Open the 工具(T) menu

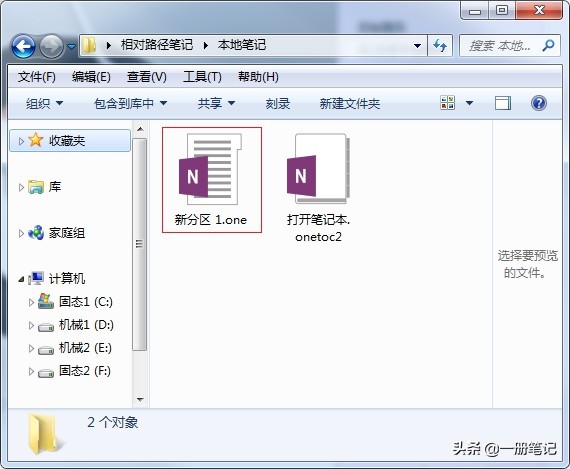202,77
